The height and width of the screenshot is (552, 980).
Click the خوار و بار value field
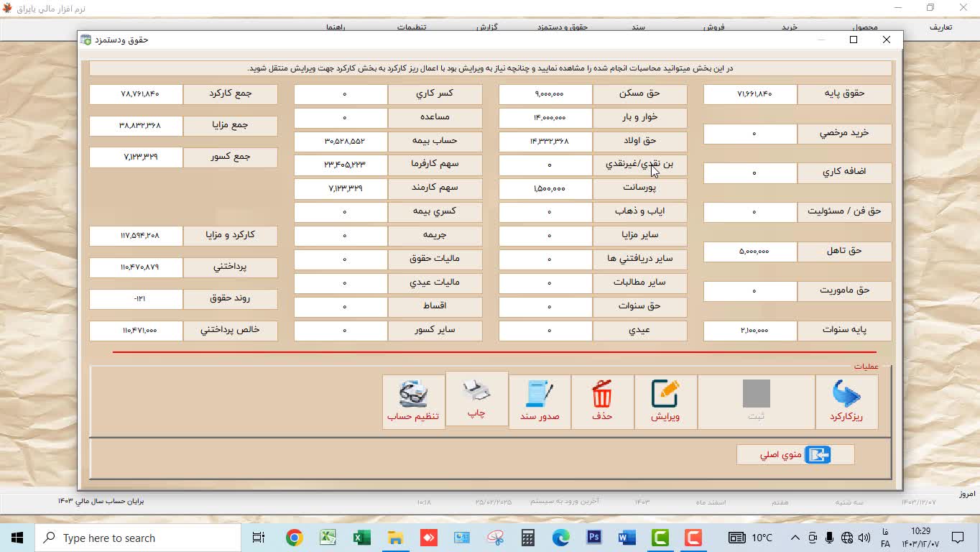tap(545, 118)
